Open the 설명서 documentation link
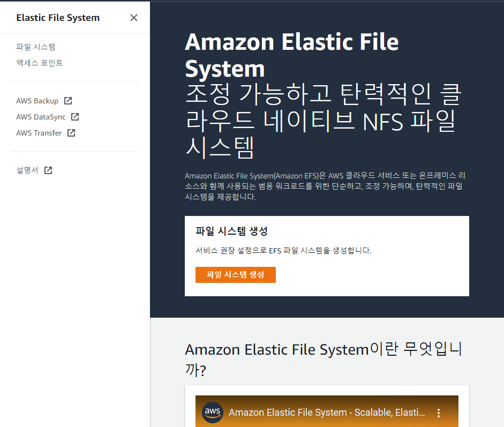Screen dimensions: 504x427 click(27, 170)
